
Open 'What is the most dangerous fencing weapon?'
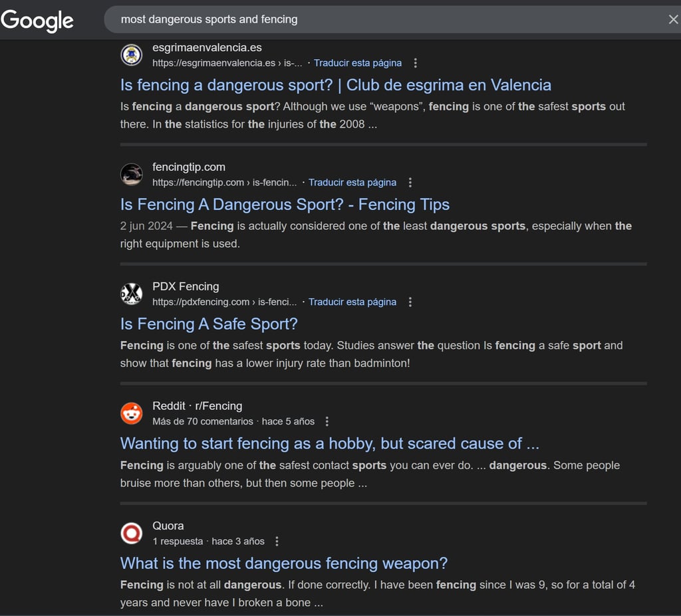[x=283, y=563]
